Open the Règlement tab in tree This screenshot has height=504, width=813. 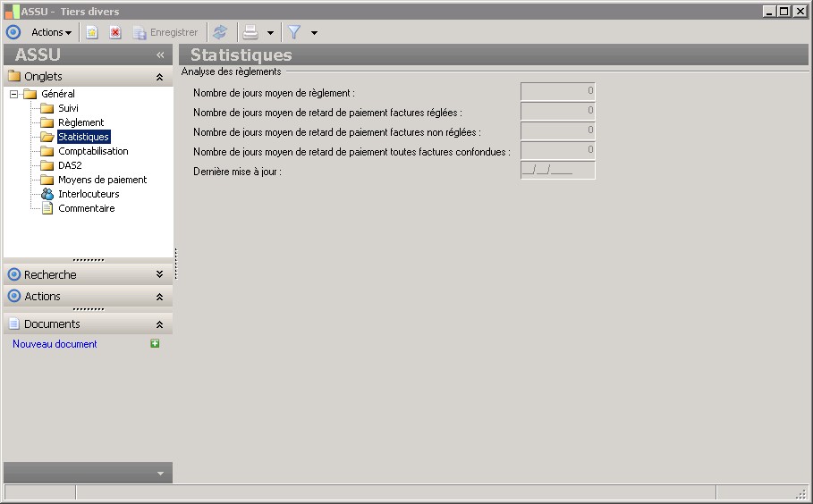pyautogui.click(x=80, y=122)
